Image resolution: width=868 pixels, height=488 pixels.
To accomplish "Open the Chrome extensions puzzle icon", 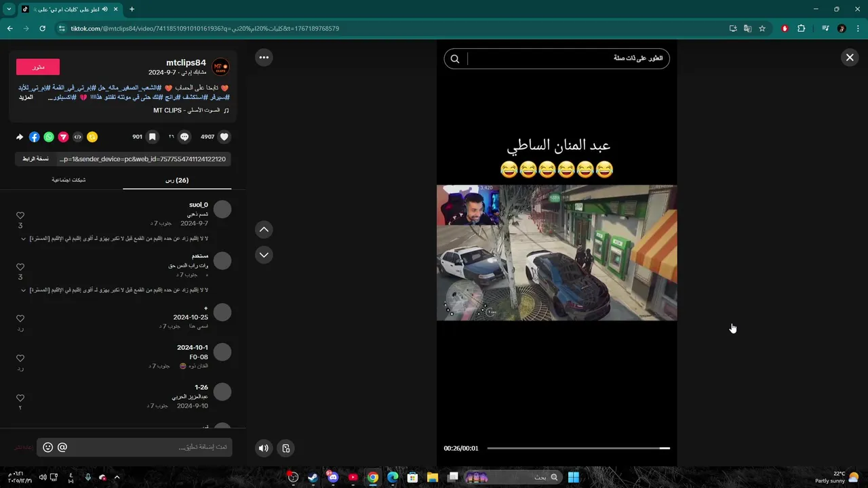I will 802,28.
